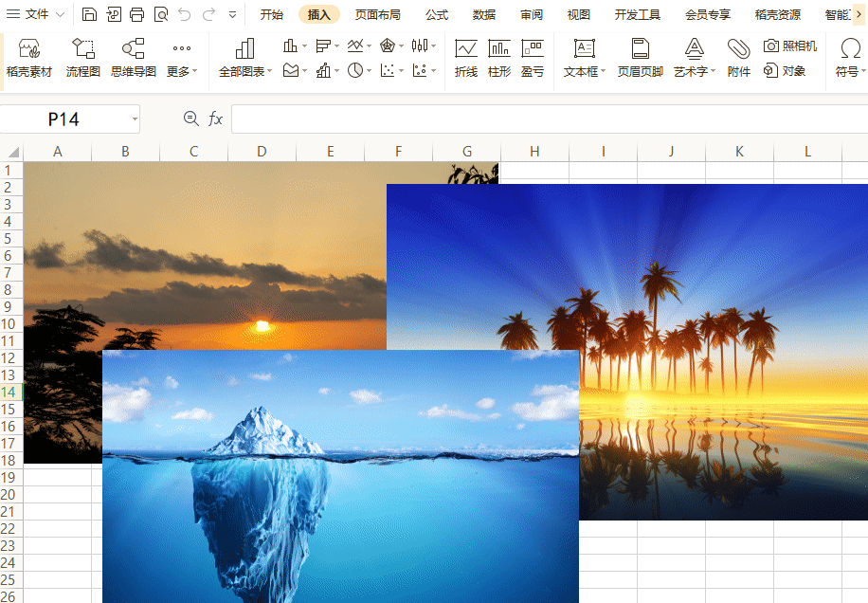868x603 pixels.
Task: Switch to the 会员专享 tab
Action: pos(708,15)
